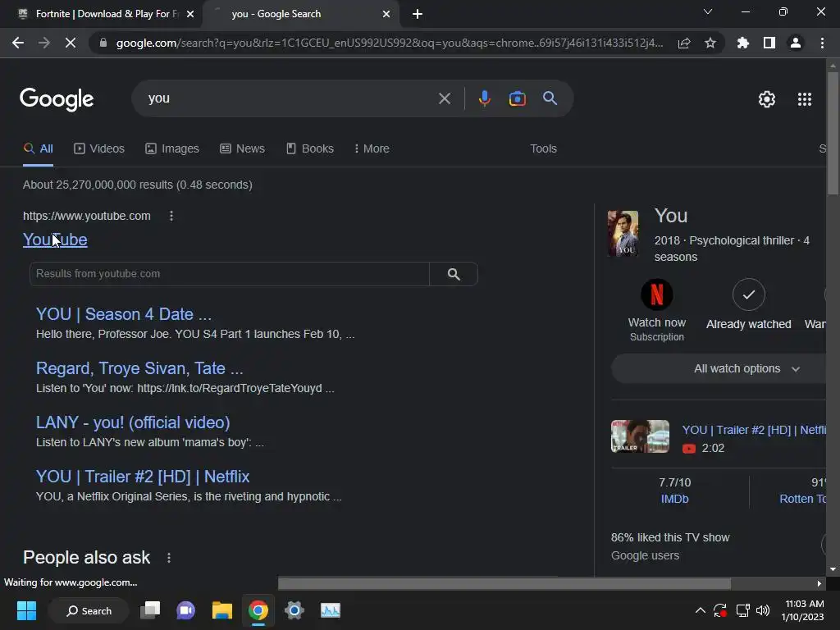This screenshot has height=630, width=840.
Task: Open taskbar clock and date
Action: (802, 610)
